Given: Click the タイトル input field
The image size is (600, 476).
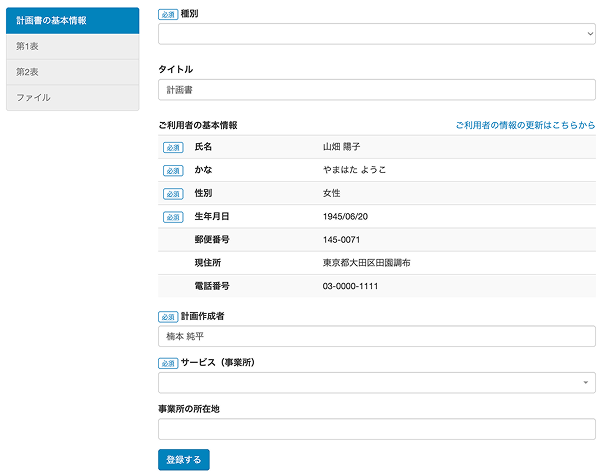Looking at the screenshot, I should point(376,90).
